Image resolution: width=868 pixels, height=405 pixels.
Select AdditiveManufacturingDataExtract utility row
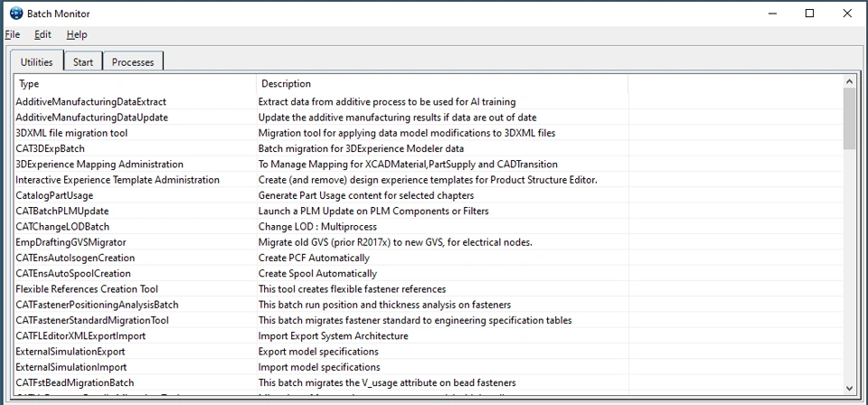(x=91, y=102)
